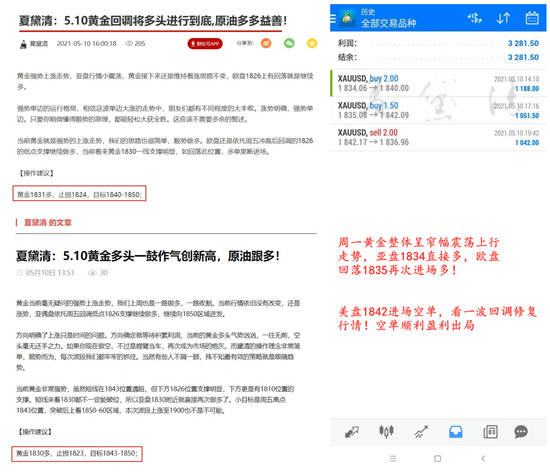Open the Trade tab with trend arrow
The height and width of the screenshot is (475, 550).
(x=421, y=432)
